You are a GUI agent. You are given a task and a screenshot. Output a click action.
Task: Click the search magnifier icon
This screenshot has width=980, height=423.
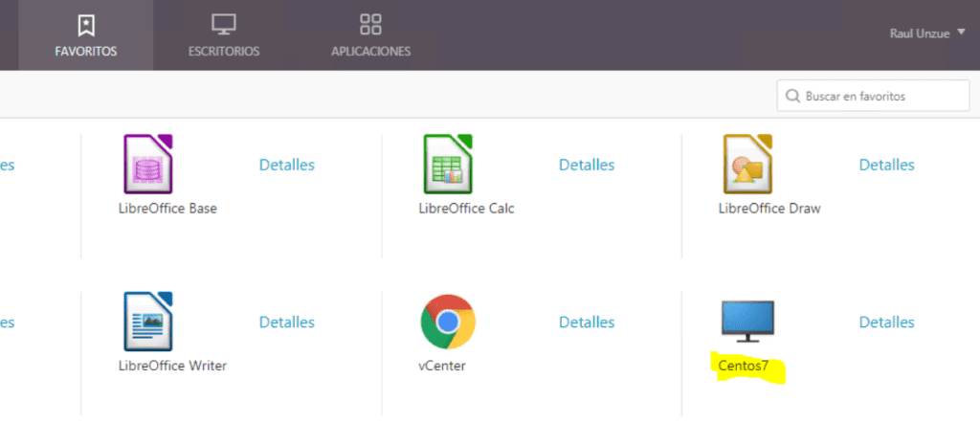(x=792, y=97)
